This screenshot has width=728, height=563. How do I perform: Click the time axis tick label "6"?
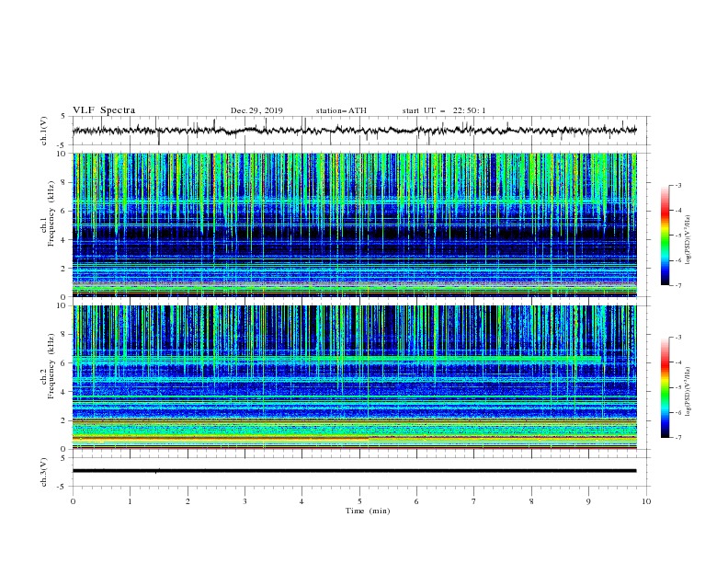pos(416,501)
